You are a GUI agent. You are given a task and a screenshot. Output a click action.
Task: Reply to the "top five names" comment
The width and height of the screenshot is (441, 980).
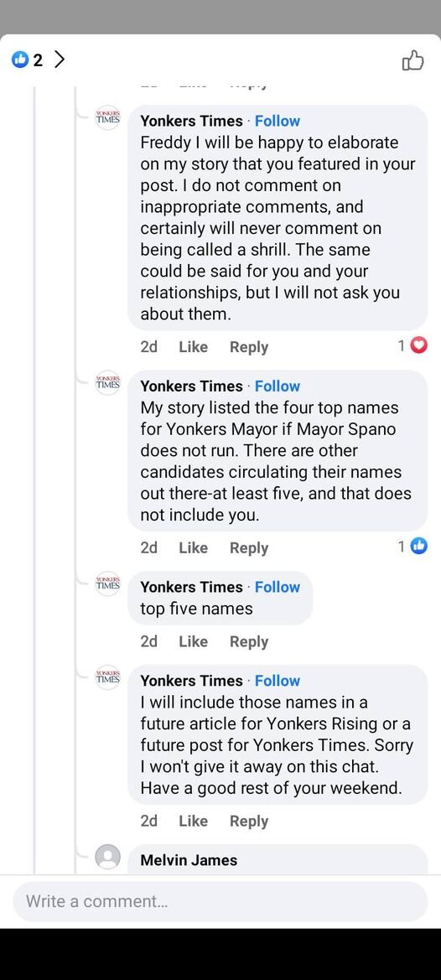[x=249, y=641]
